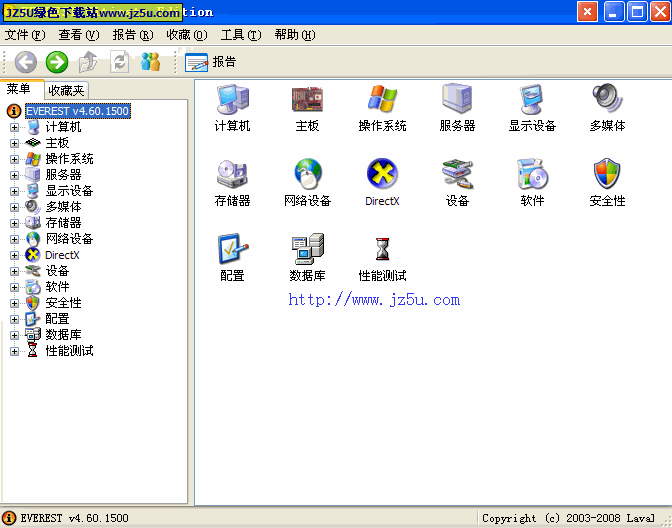Expand the 计算机 tree node
The height and width of the screenshot is (528, 672).
click(14, 127)
